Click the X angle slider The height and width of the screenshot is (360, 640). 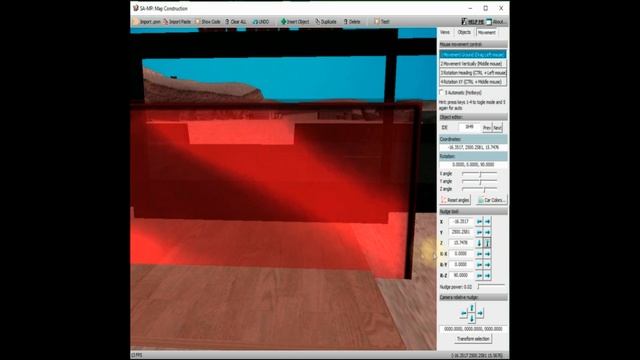click(480, 174)
